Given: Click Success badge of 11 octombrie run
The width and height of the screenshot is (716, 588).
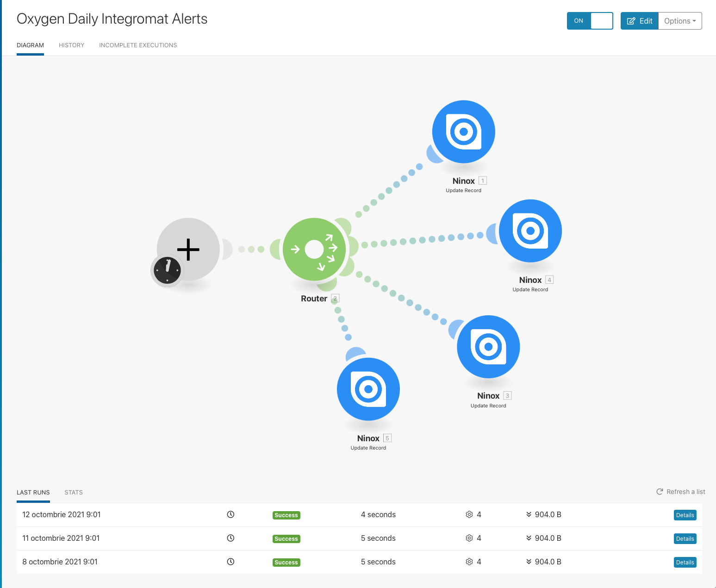Looking at the screenshot, I should pos(286,539).
